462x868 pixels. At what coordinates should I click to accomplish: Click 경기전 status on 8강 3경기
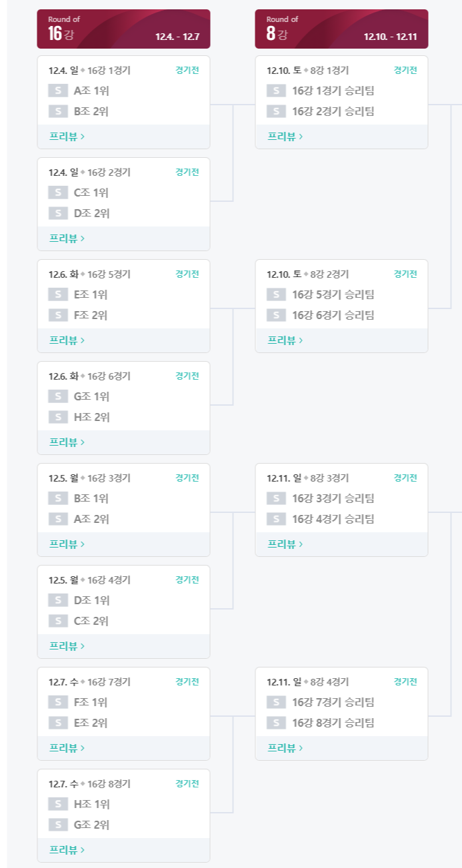(405, 478)
